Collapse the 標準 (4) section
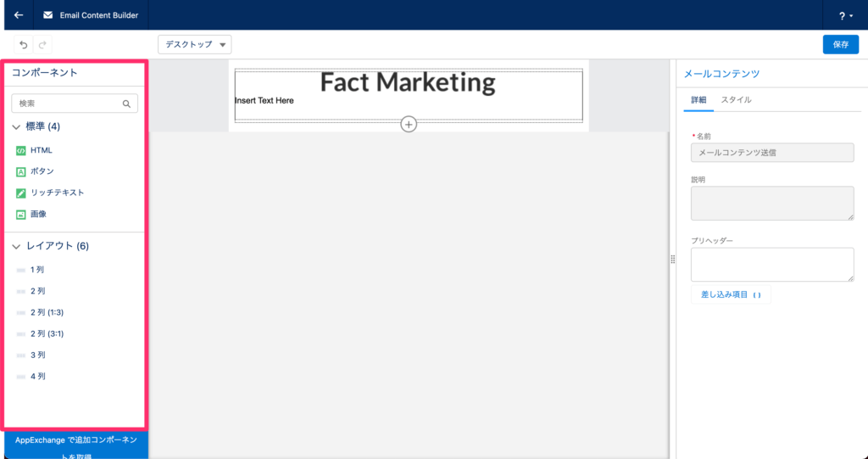868x459 pixels. click(17, 127)
